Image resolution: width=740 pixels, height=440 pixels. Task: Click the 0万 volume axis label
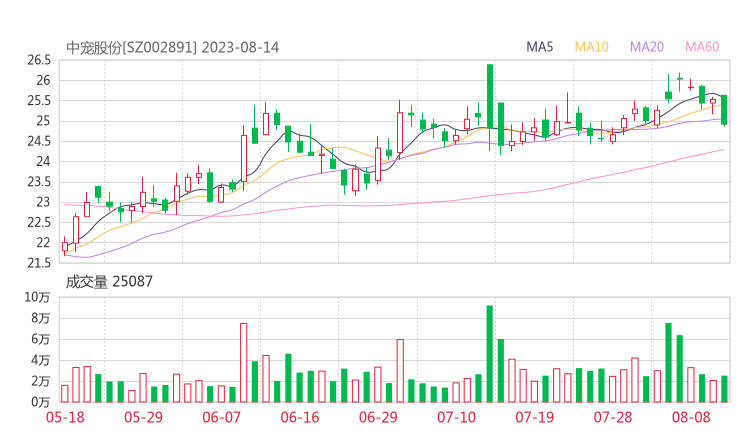pos(41,402)
